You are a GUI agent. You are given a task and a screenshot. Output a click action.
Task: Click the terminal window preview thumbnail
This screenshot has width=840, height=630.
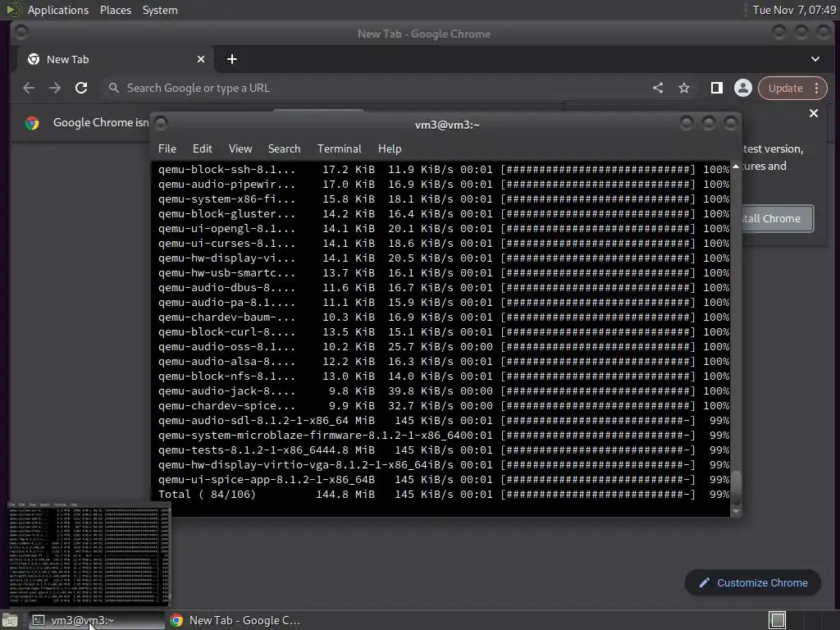pos(89,553)
